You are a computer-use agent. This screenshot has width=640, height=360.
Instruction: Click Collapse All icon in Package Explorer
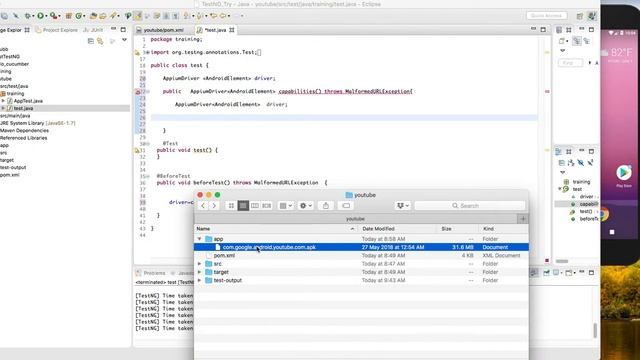tap(91, 41)
